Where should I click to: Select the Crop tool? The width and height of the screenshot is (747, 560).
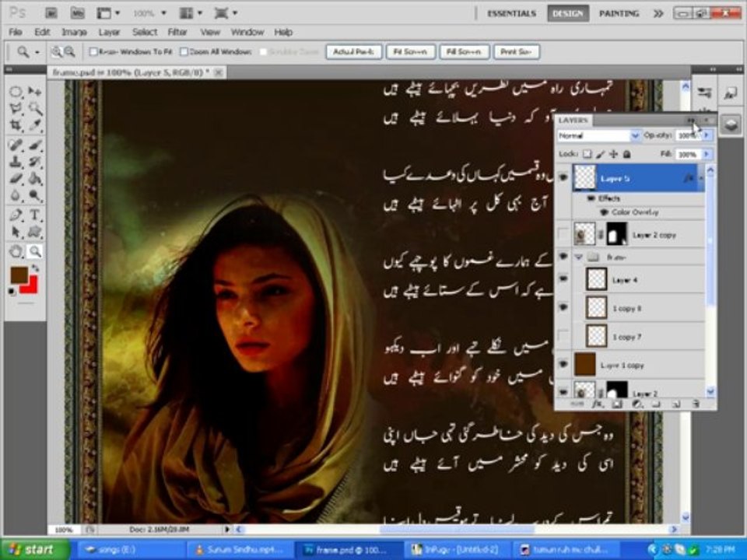(x=16, y=126)
